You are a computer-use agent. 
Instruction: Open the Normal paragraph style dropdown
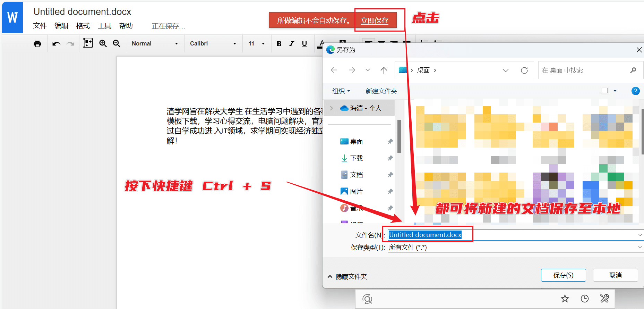(155, 44)
